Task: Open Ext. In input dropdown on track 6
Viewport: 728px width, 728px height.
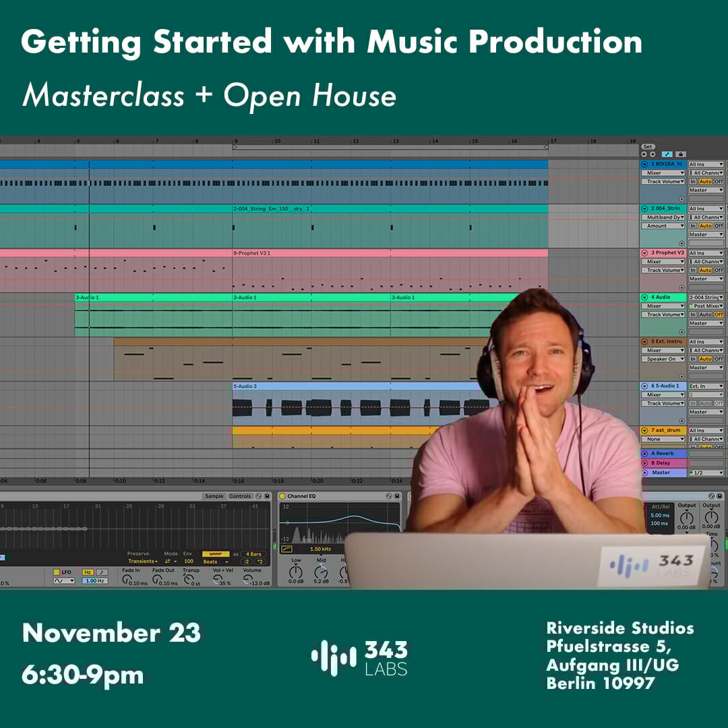Action: click(706, 386)
